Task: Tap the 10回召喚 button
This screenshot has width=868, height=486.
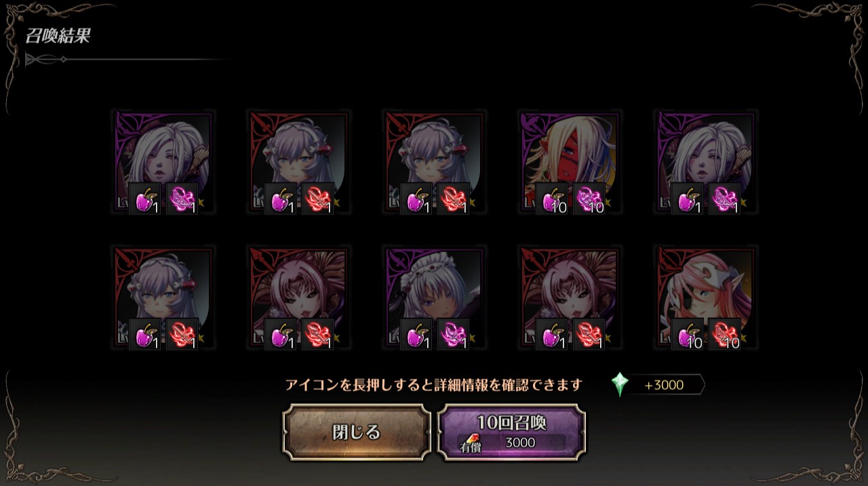Action: tap(512, 432)
